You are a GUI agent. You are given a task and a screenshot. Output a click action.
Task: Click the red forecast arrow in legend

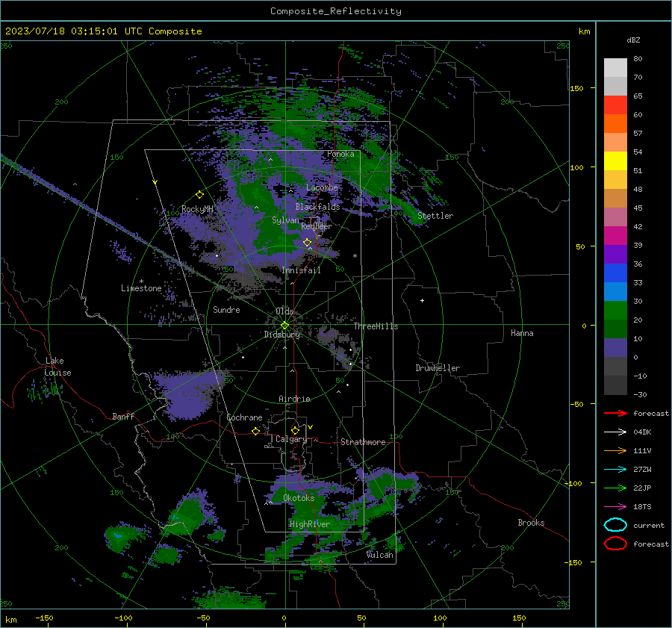click(615, 413)
